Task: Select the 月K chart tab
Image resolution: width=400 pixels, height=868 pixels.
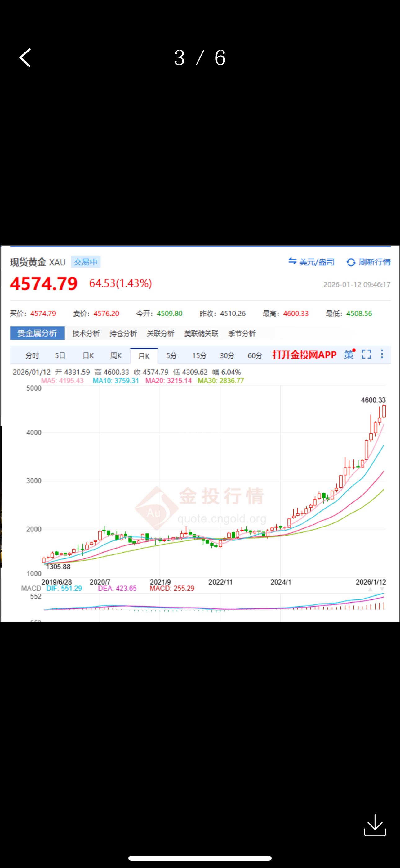Action: click(144, 356)
